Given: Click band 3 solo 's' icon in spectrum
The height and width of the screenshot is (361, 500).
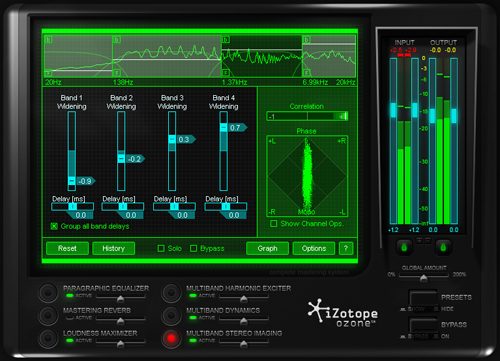Looking at the screenshot, I should (226, 73).
